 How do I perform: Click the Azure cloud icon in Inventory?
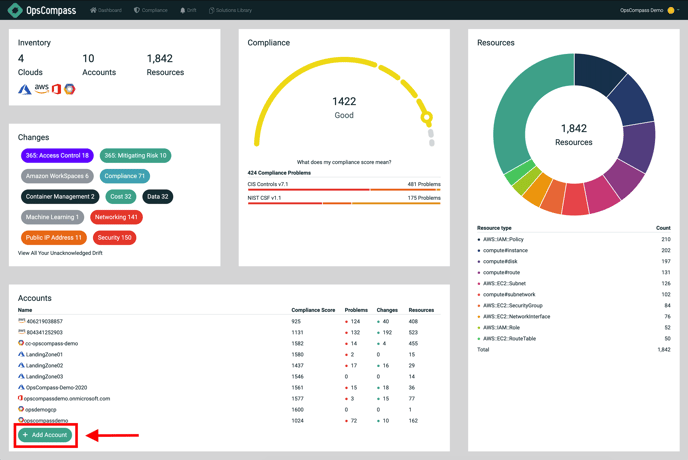pyautogui.click(x=25, y=89)
